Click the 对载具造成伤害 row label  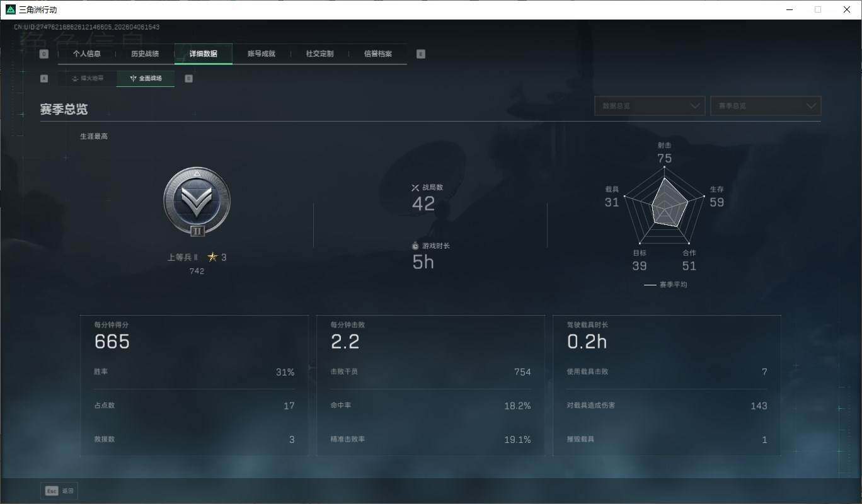tap(591, 405)
